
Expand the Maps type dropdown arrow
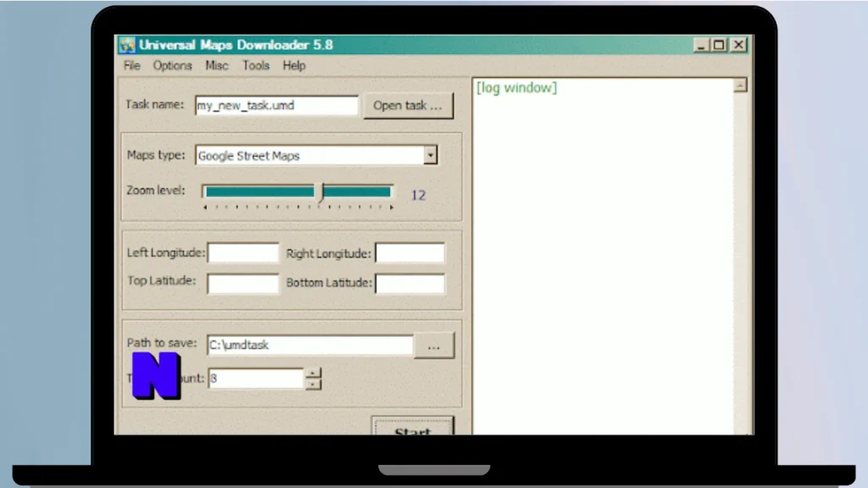pos(430,156)
